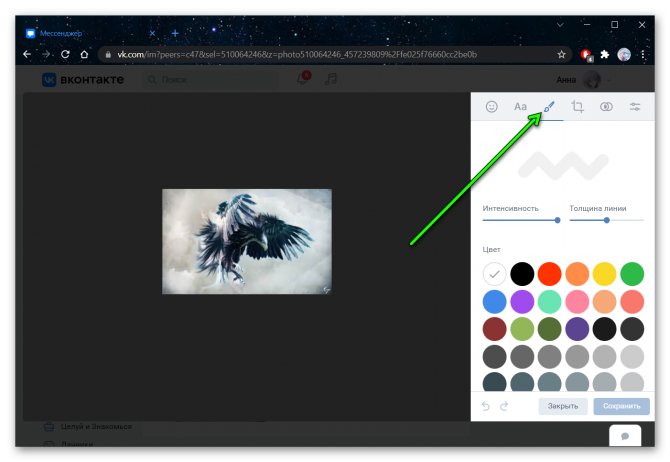Pick the purple color swatch

tap(522, 301)
